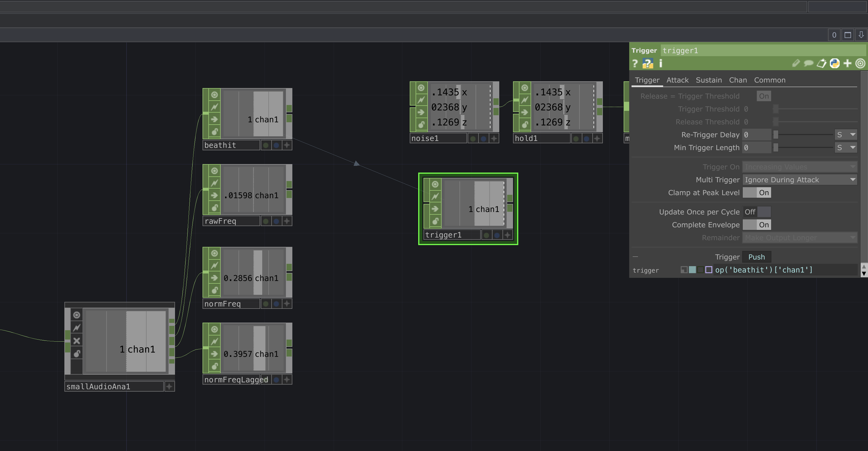Click the lock flag on normFreq node
Viewport: 868px width, 451px height.
[214, 290]
